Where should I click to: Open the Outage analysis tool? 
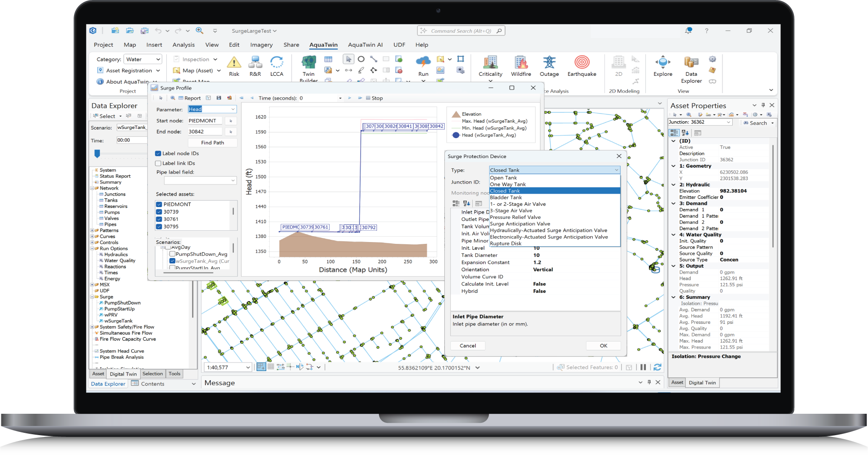point(549,63)
